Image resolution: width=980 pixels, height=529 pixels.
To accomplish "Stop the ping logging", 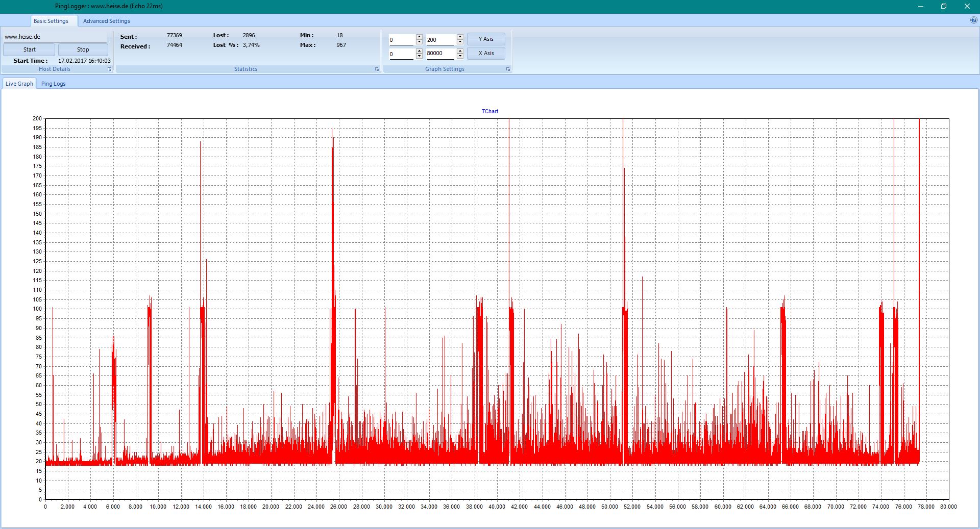I will [83, 49].
